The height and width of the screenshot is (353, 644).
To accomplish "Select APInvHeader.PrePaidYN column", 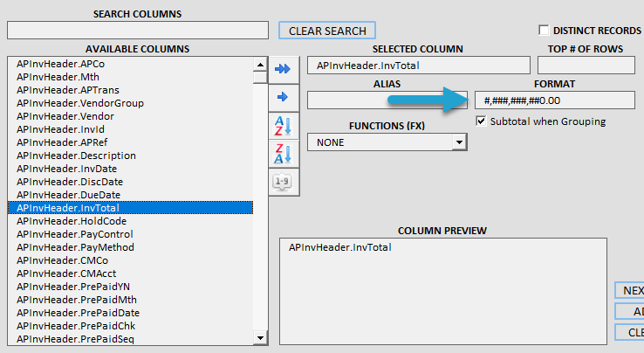I will click(x=131, y=287).
